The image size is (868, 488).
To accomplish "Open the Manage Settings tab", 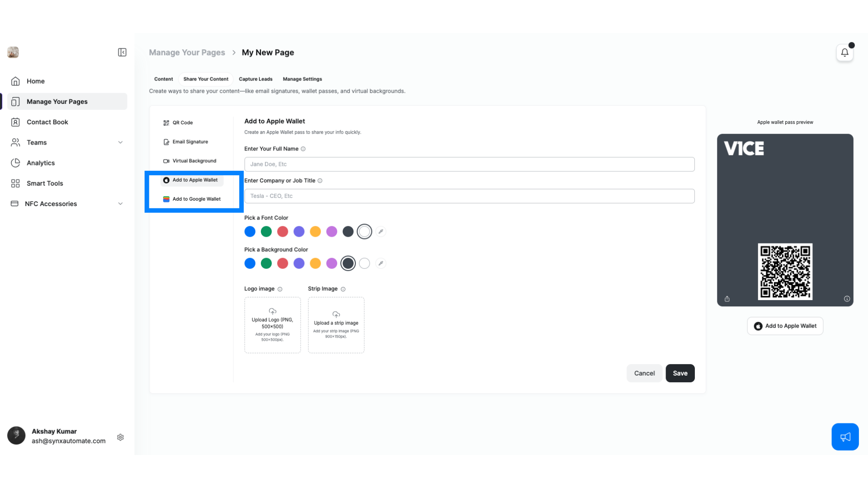I will click(x=302, y=79).
